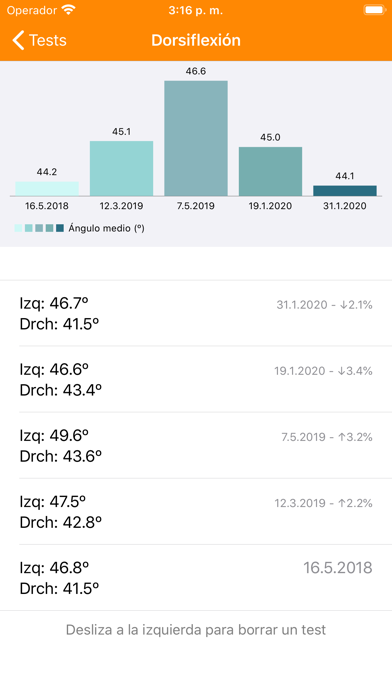Go back to Tests
The width and height of the screenshot is (392, 696).
39,40
